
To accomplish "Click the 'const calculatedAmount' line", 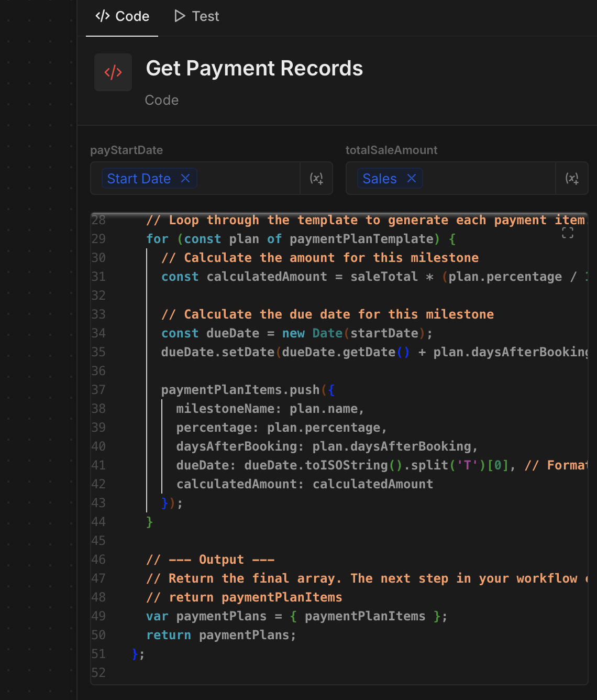I will [x=374, y=277].
